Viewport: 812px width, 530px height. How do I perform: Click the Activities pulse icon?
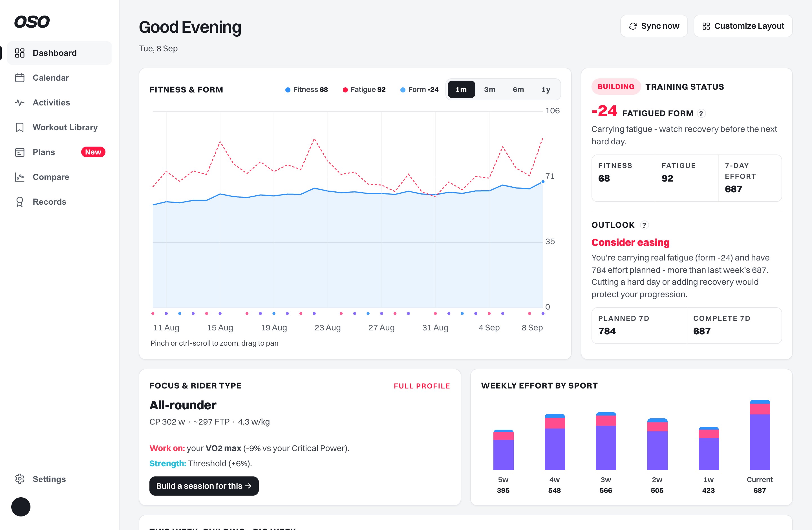pos(20,103)
